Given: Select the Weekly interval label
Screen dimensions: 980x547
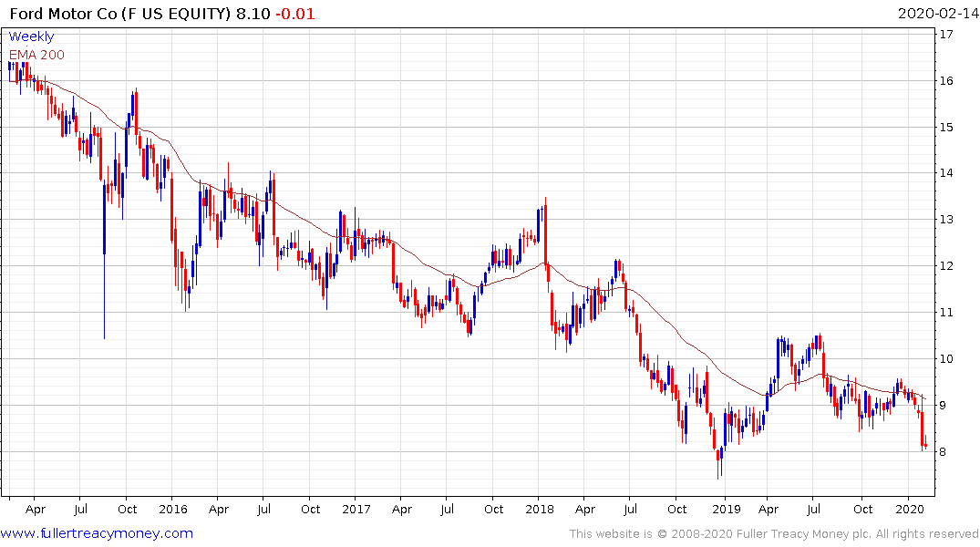Looking at the screenshot, I should pos(31,36).
